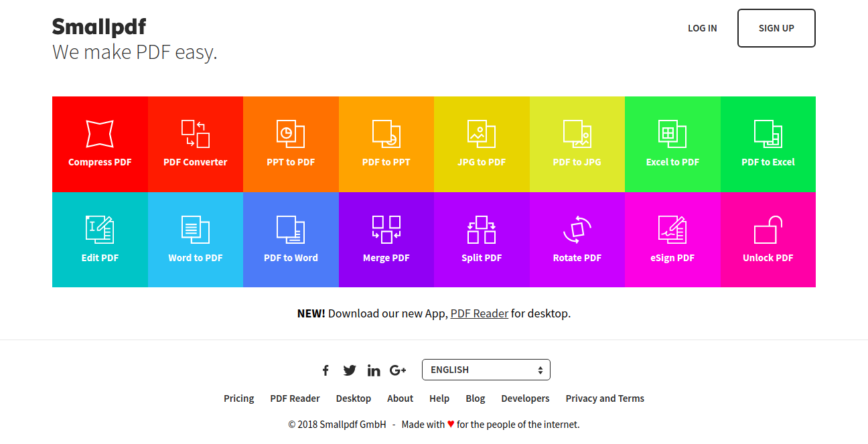Screen dimensions: 868x444
Task: Launch the Rotate PDF tool
Action: coord(577,240)
